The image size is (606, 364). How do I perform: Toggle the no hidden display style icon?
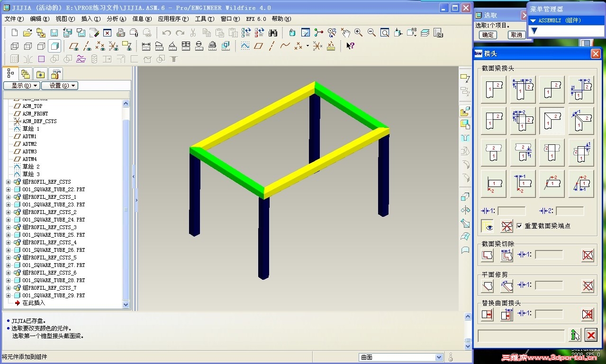(x=41, y=46)
